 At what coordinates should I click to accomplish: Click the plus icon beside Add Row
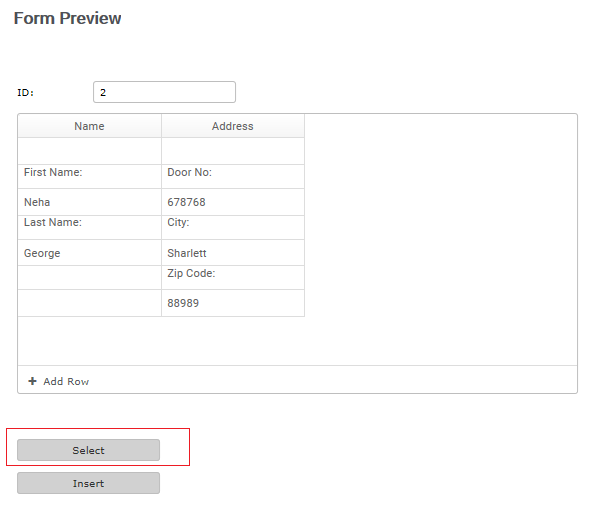point(33,381)
